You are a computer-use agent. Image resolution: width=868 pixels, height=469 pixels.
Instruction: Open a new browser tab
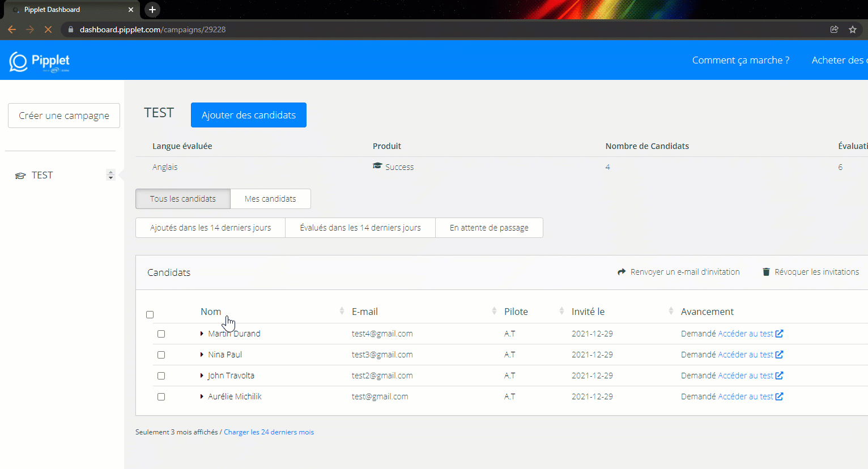152,10
